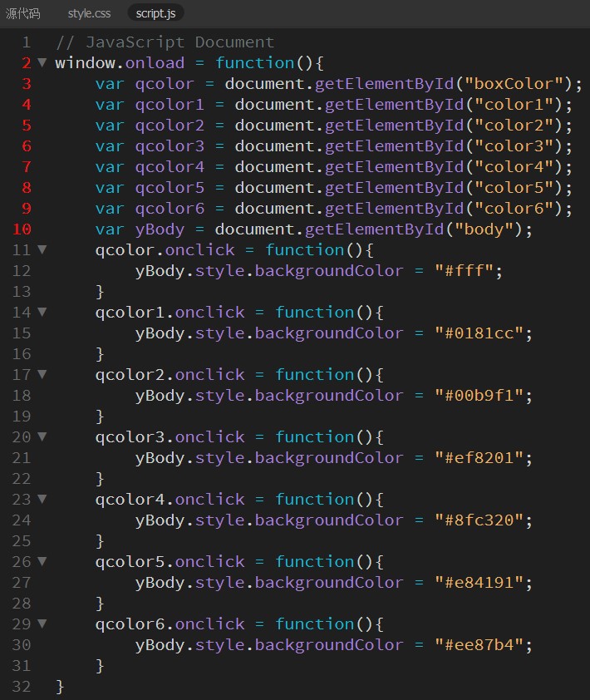590x700 pixels.
Task: Click the "#0181cc" color value
Action: [x=479, y=333]
